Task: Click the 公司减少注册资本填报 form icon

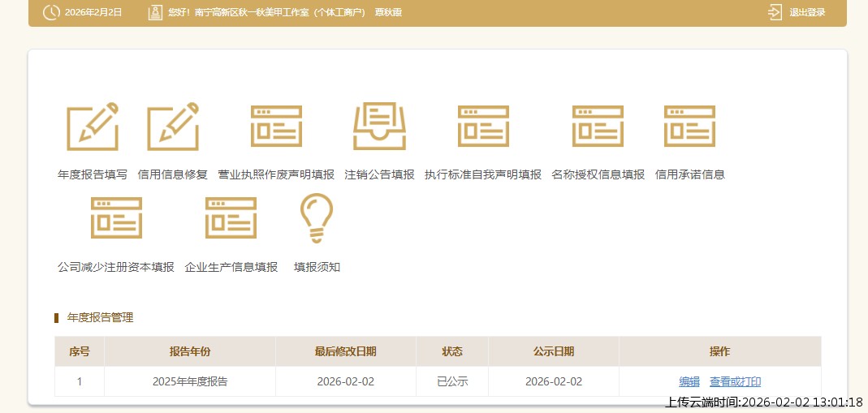Action: point(116,217)
